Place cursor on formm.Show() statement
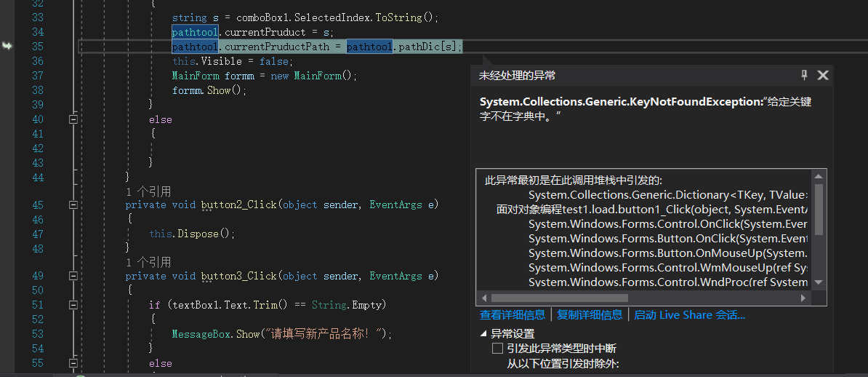 [x=209, y=90]
